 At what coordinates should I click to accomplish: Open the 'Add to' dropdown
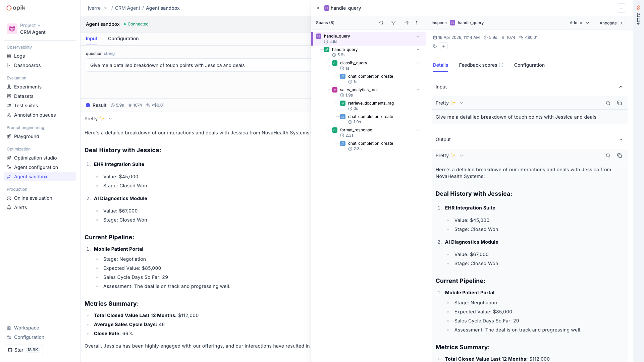point(579,23)
